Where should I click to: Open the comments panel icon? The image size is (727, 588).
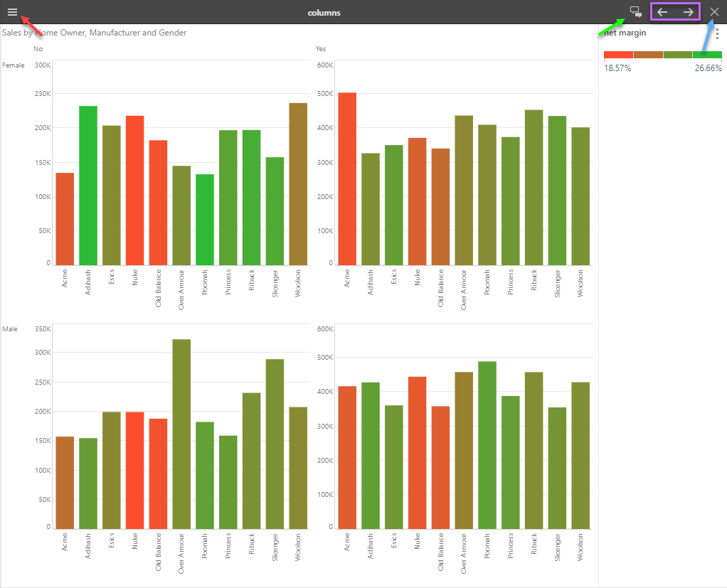[x=635, y=12]
